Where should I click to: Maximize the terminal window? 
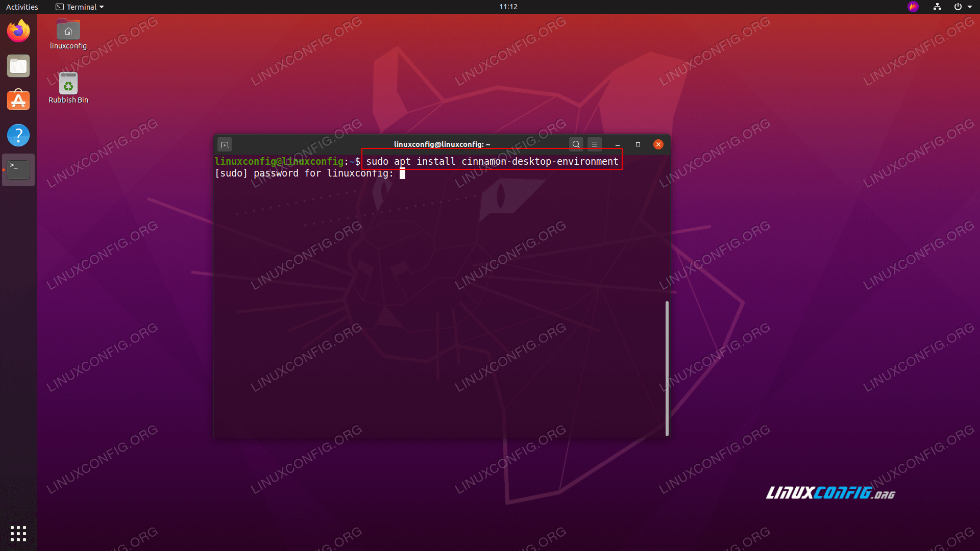[x=638, y=144]
